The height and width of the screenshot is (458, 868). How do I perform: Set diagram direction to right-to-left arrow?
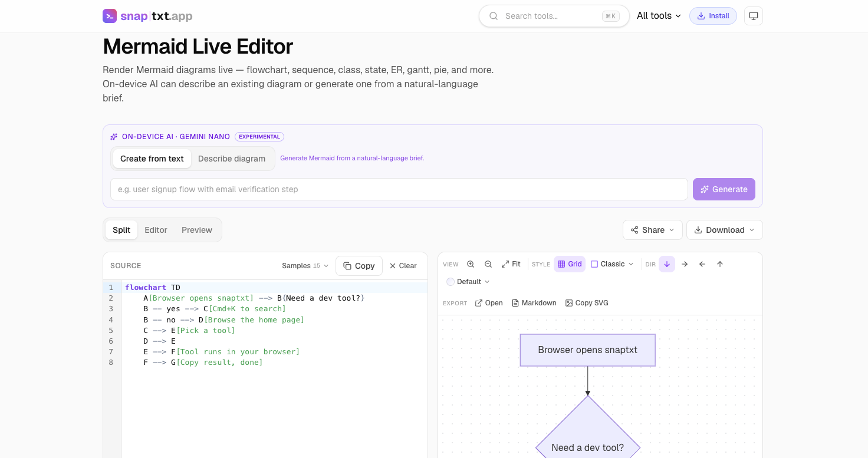click(702, 264)
